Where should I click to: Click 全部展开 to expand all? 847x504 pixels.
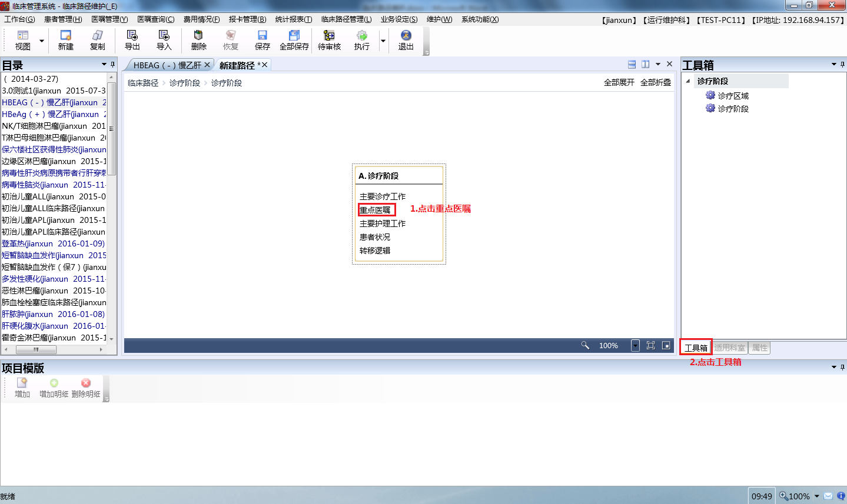click(619, 82)
